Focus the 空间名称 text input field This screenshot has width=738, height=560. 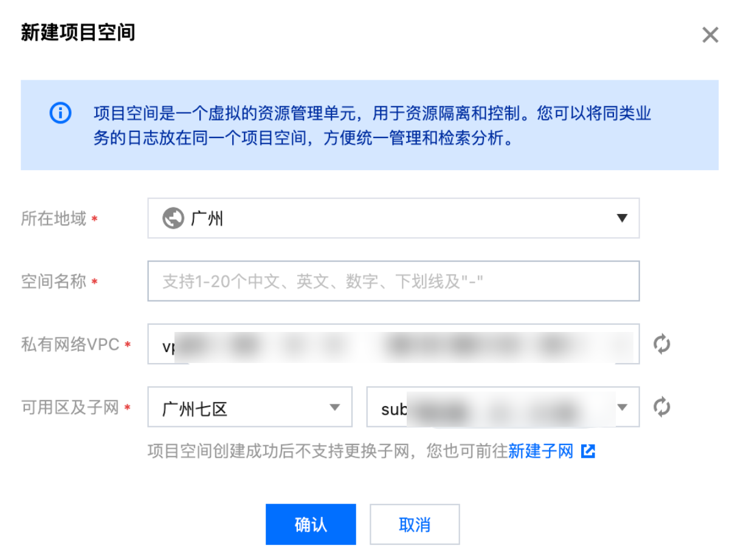[x=393, y=281]
